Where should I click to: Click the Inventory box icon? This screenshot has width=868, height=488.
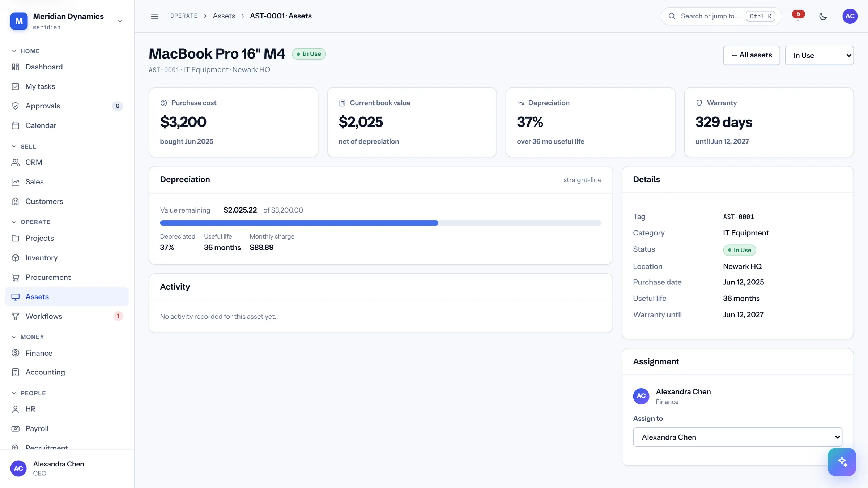15,258
